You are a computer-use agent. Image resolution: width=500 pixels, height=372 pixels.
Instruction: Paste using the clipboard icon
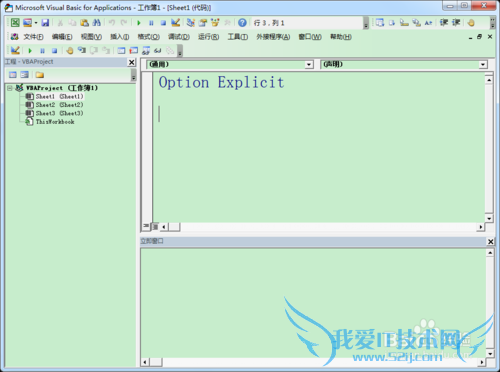point(84,23)
